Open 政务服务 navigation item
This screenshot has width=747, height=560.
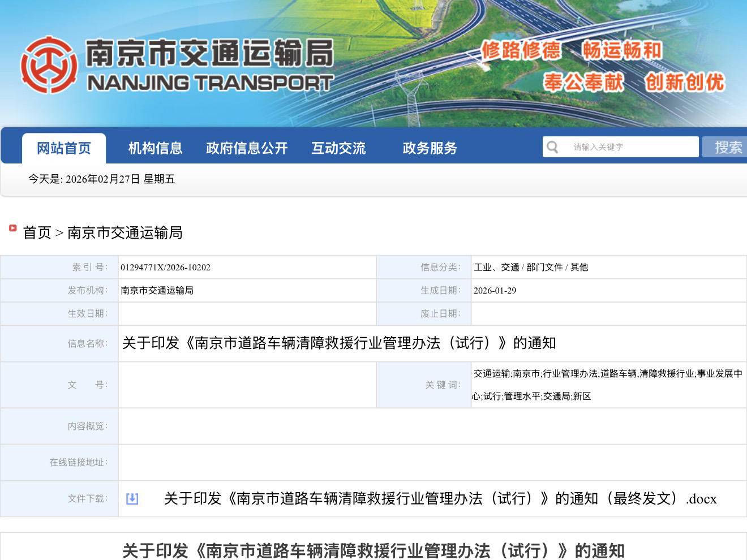point(430,148)
